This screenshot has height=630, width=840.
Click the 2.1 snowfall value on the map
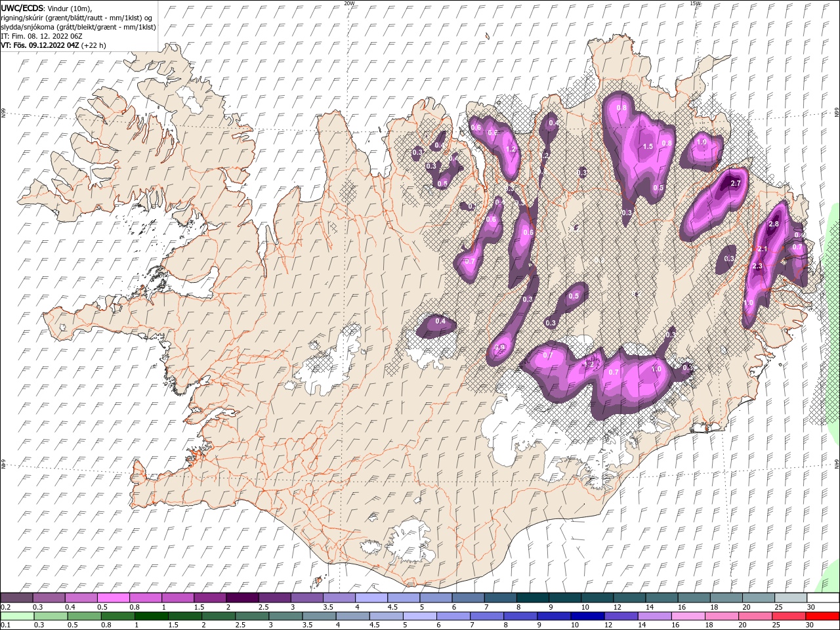(763, 249)
